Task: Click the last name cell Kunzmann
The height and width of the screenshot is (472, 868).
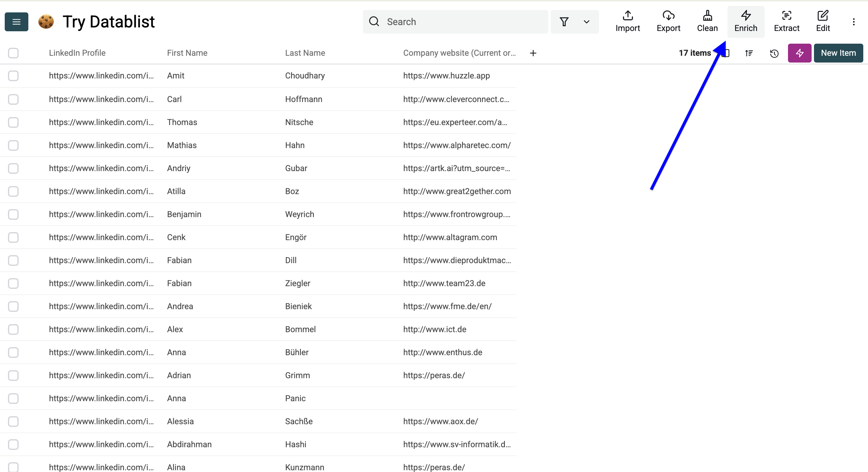Action: pyautogui.click(x=305, y=467)
